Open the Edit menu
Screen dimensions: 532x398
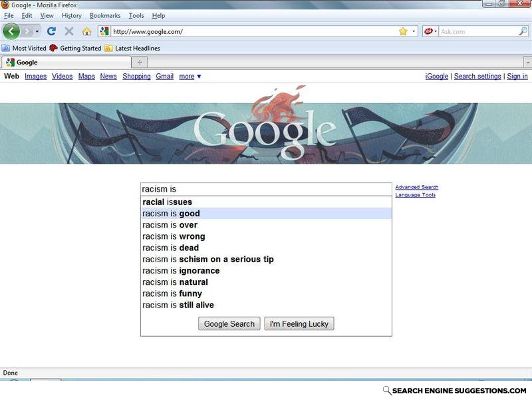point(27,15)
